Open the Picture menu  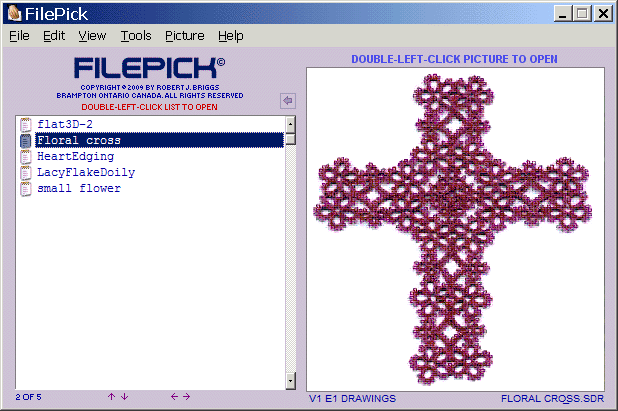pos(184,36)
